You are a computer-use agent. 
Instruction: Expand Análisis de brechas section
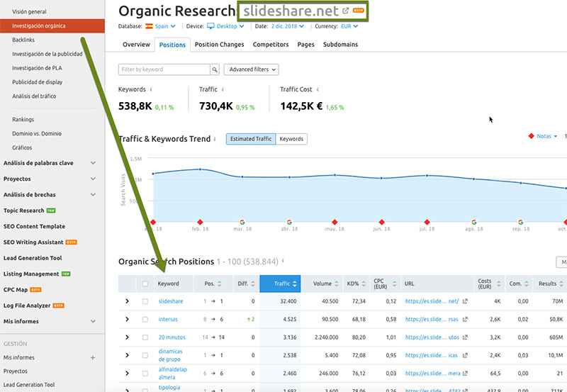(93, 195)
